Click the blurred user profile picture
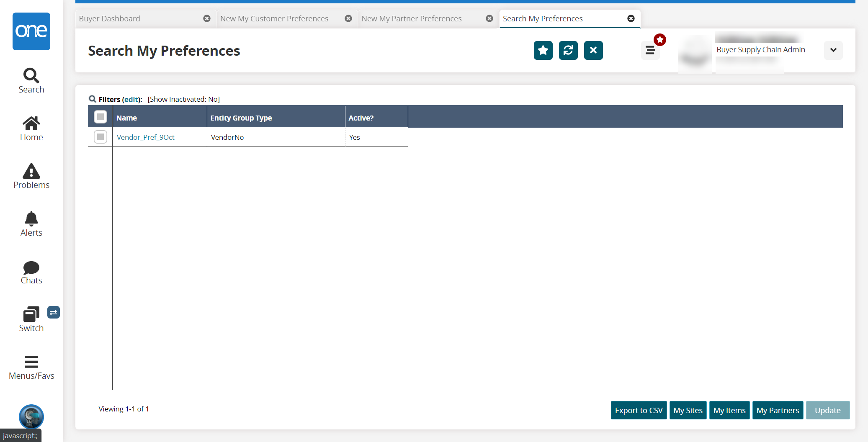Viewport: 868px width, 442px height. coord(695,54)
